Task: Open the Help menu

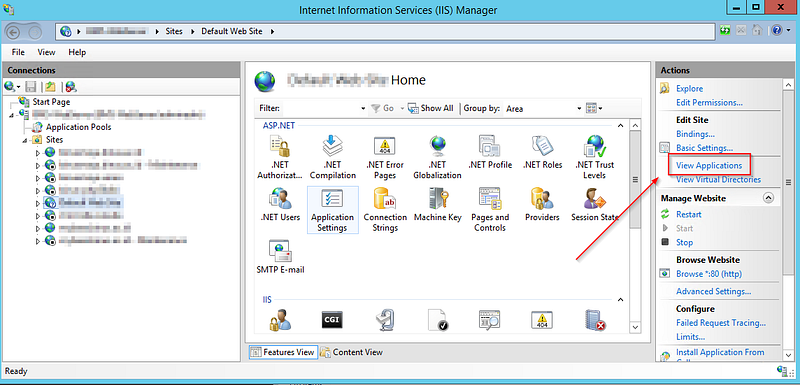Action: [x=77, y=52]
